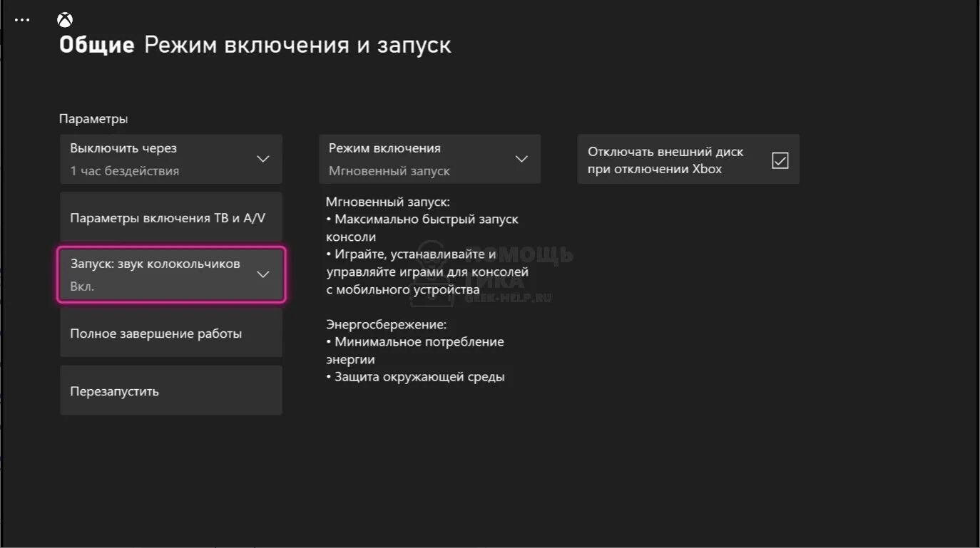Click the Мгновенный запуск dropdown value
This screenshot has width=980, height=548.
(389, 171)
